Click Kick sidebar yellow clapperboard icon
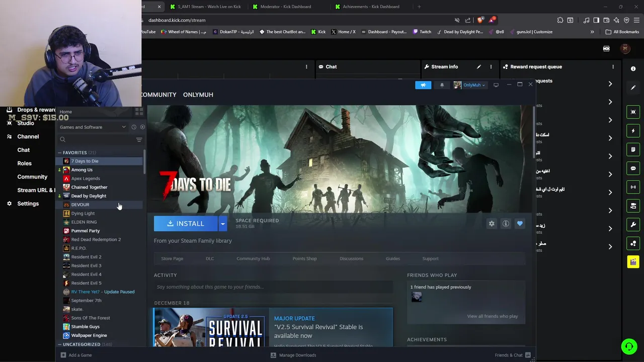This screenshot has height=362, width=644. pos(633,262)
